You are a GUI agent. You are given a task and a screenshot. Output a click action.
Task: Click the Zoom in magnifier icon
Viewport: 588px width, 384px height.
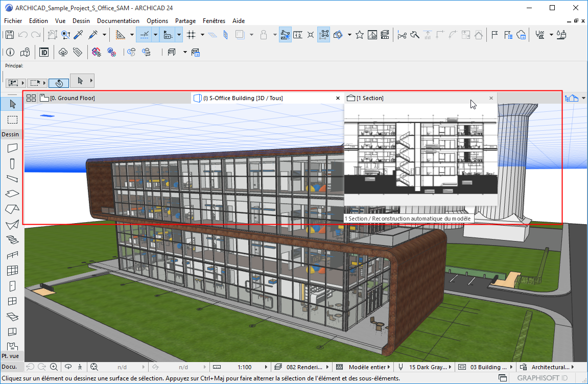54,367
